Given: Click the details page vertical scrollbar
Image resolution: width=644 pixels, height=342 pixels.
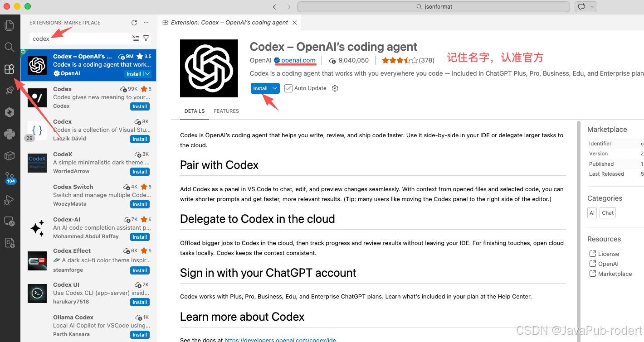Looking at the screenshot, I should (x=578, y=231).
